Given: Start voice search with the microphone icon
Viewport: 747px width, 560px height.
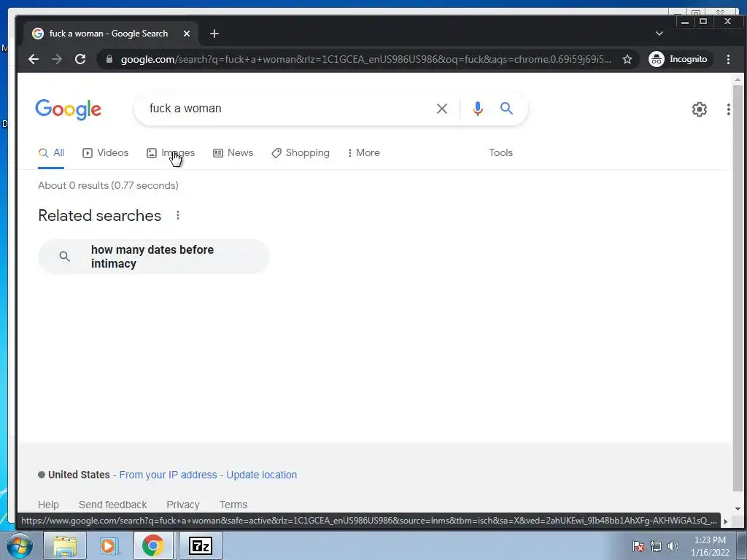Looking at the screenshot, I should (x=477, y=109).
